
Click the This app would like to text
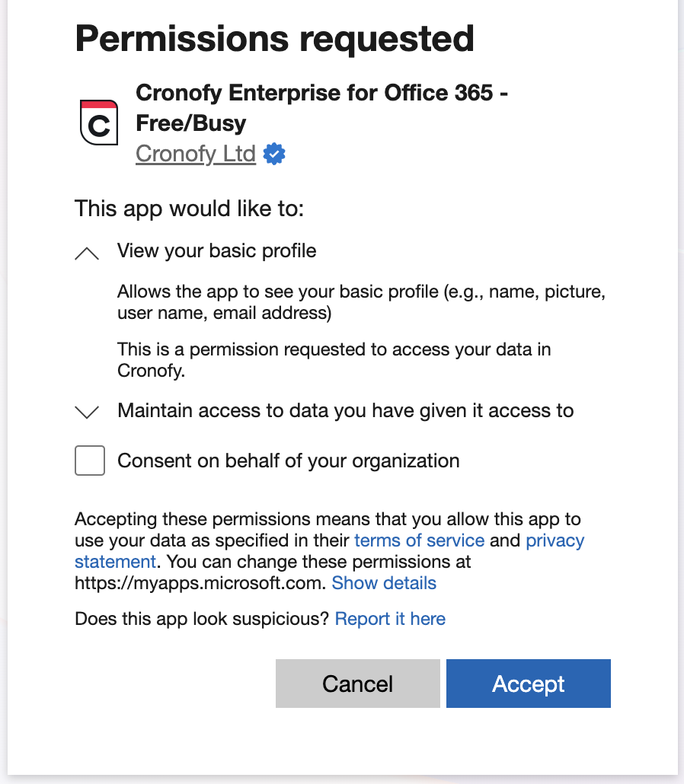pos(189,209)
